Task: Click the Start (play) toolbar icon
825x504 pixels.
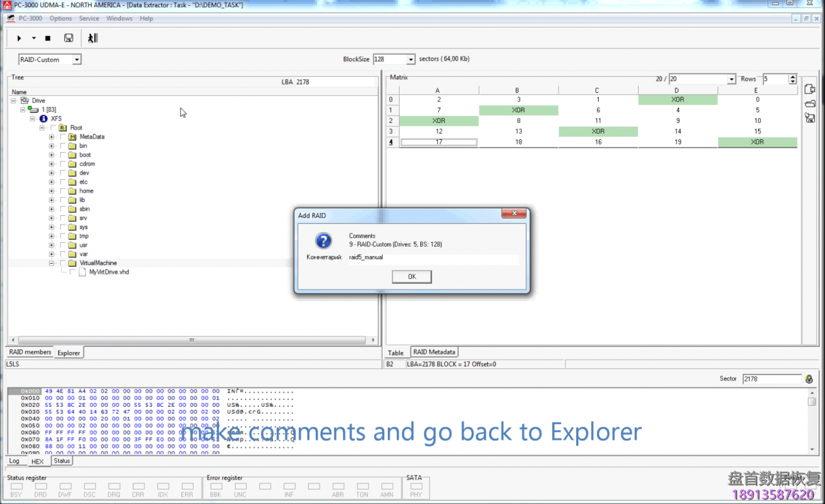Action: click(x=19, y=39)
